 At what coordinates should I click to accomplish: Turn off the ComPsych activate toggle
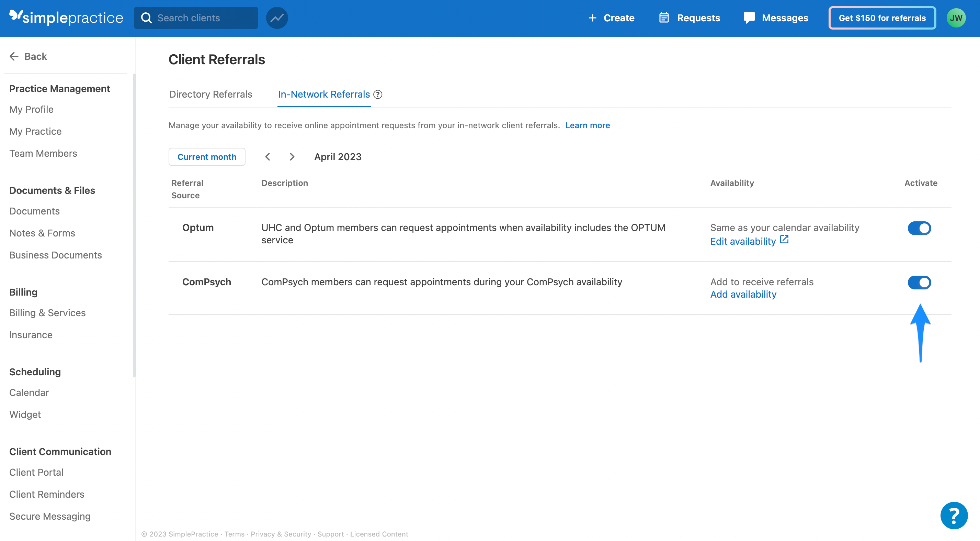[919, 283]
